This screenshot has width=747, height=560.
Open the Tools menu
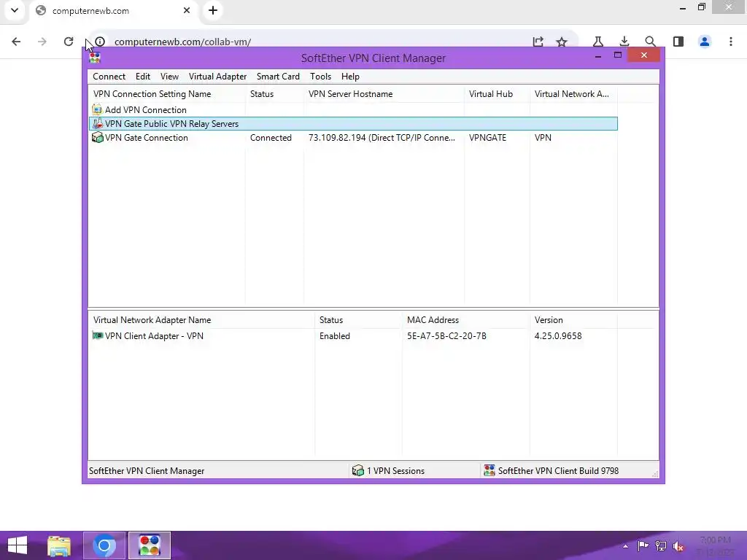(x=320, y=77)
